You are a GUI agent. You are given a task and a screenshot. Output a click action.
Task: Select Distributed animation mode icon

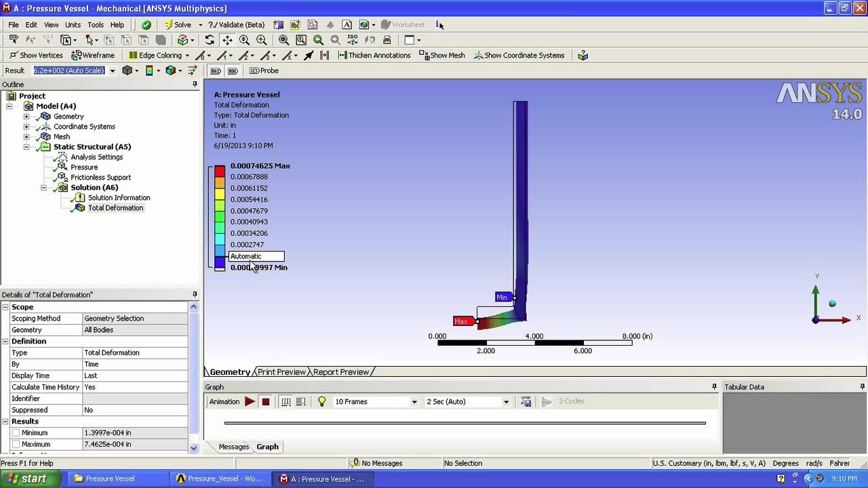click(285, 402)
